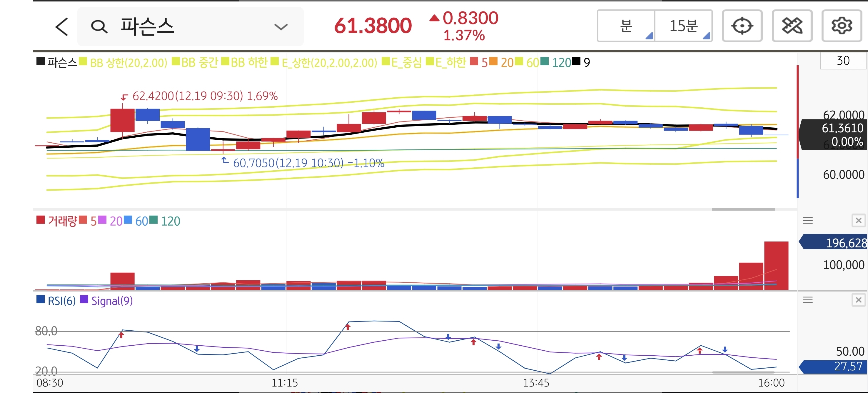Click the gray chart horizontal scrollbar
The width and height of the screenshot is (868, 393).
743,209
